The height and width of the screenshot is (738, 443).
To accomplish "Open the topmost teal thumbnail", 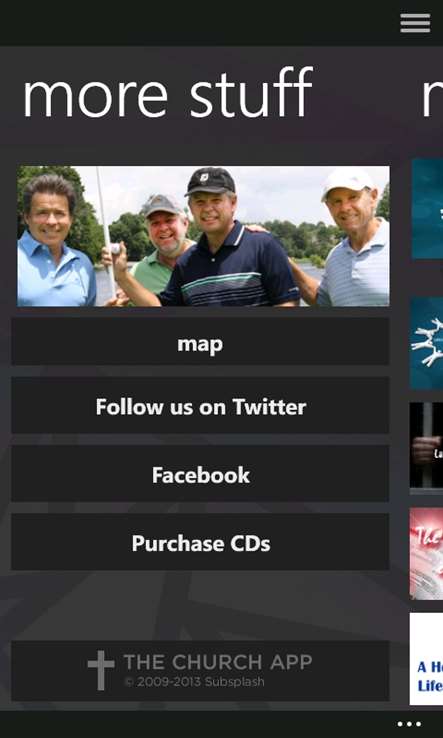I will 427,209.
